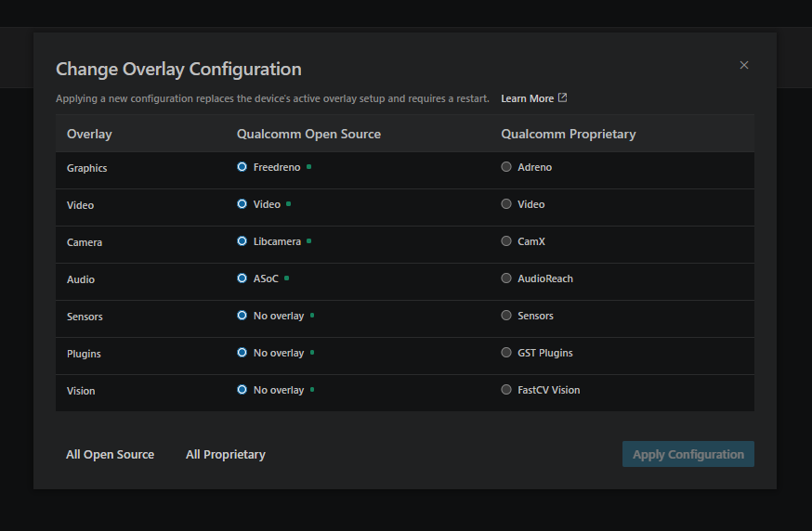Click the Graphics row label
This screenshot has width=812, height=531.
[x=87, y=168]
